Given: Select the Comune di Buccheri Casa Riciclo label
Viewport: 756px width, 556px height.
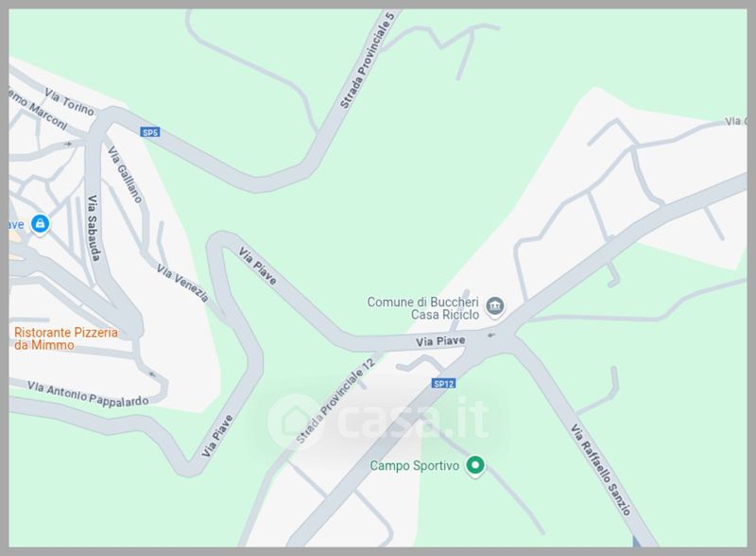Looking at the screenshot, I should point(422,308).
